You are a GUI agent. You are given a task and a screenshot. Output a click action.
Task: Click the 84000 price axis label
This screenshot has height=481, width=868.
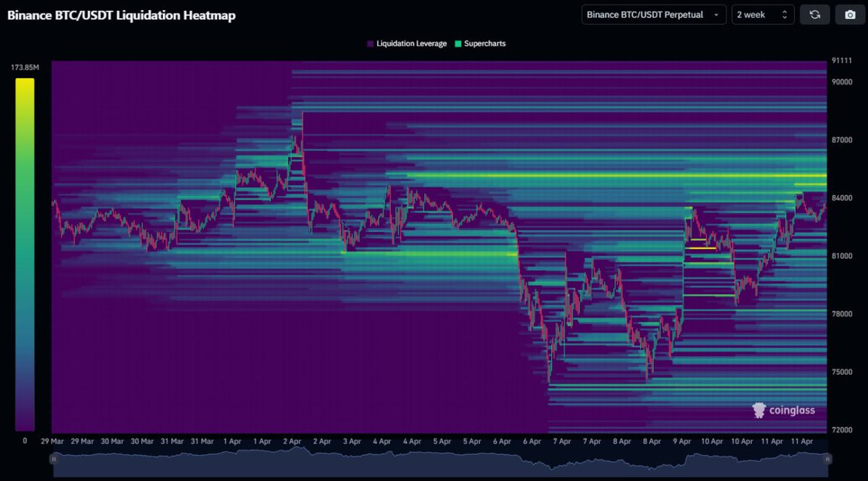pos(842,198)
